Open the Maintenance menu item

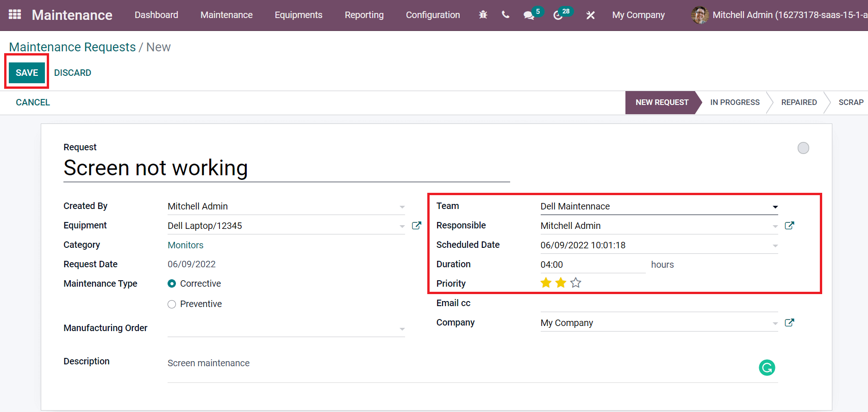pos(226,15)
